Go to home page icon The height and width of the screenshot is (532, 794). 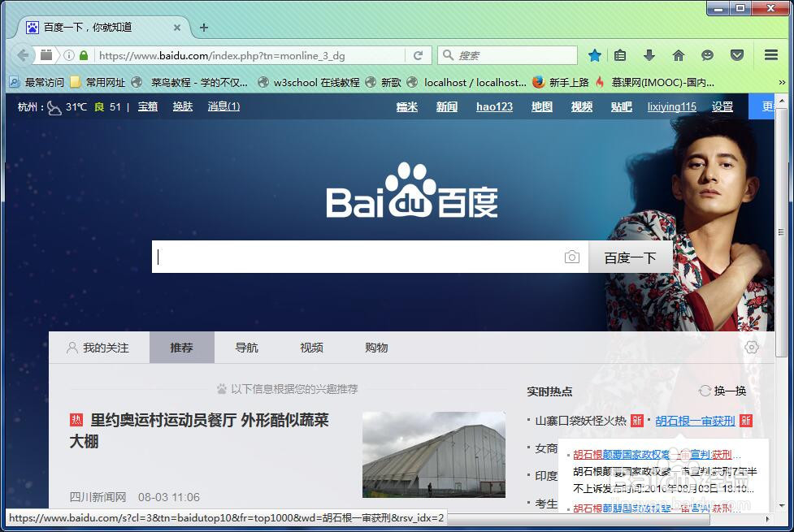click(679, 55)
